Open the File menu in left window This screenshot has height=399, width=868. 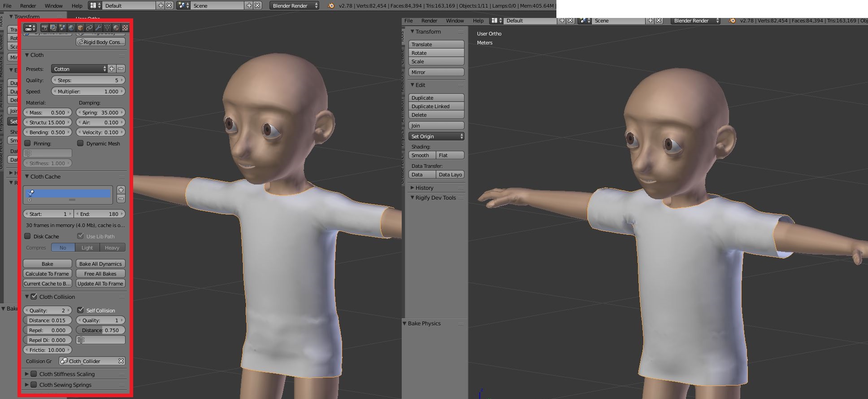tap(7, 5)
